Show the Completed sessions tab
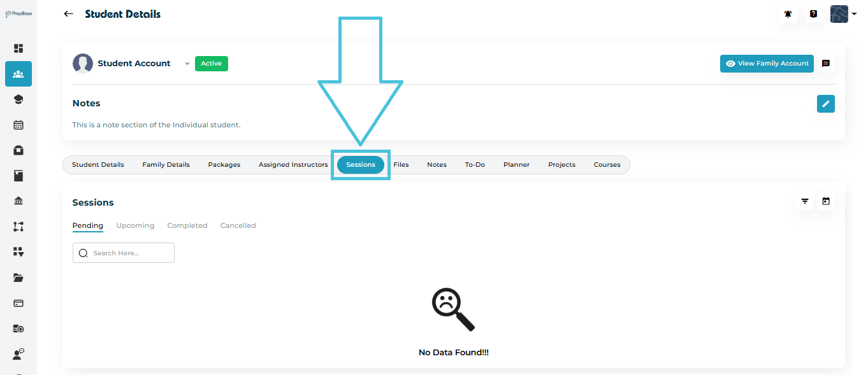This screenshot has height=375, width=868. click(x=187, y=225)
